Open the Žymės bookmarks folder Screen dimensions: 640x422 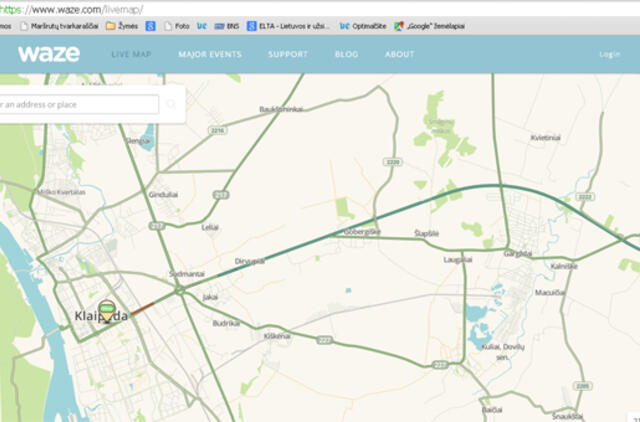[122, 26]
